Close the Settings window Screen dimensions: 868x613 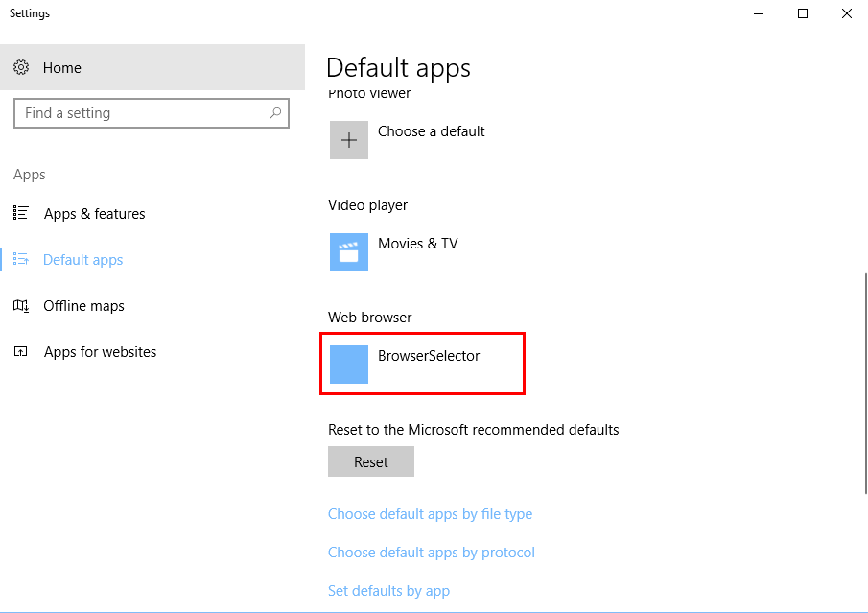[846, 13]
